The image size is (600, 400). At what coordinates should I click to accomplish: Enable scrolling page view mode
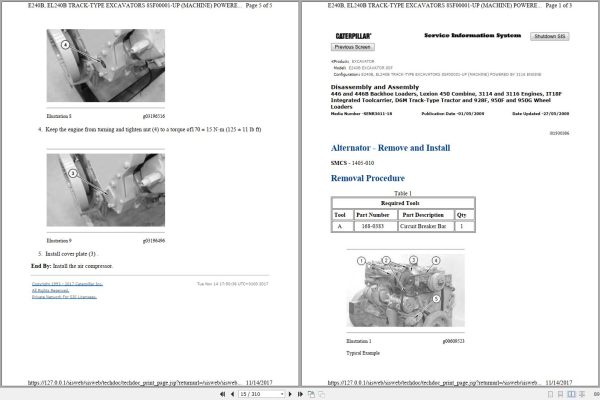(582, 394)
